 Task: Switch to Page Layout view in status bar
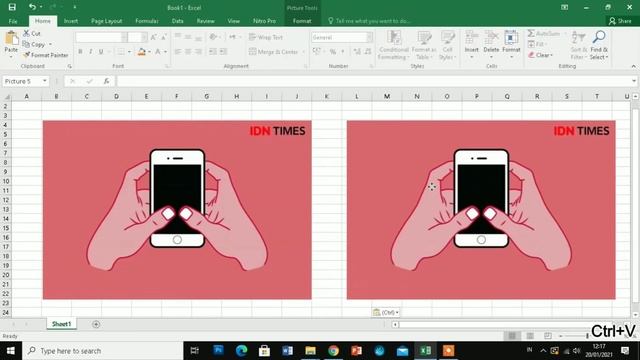tap(530, 336)
